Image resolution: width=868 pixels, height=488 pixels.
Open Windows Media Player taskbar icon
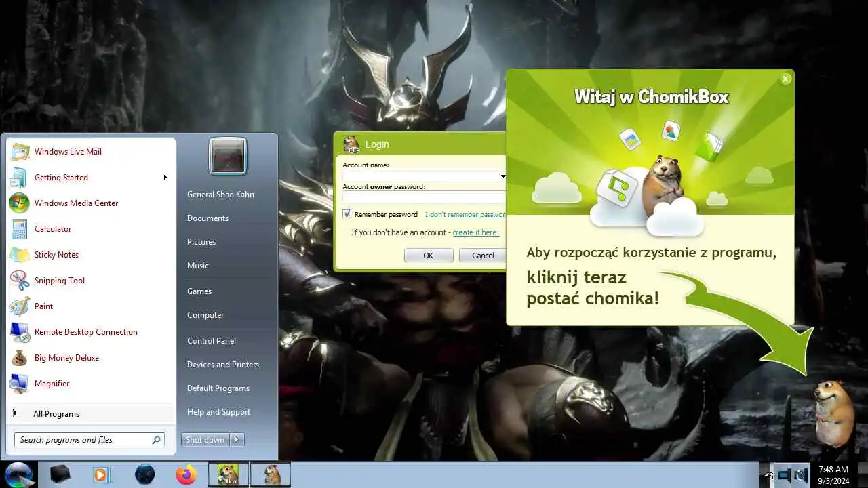[x=101, y=474]
